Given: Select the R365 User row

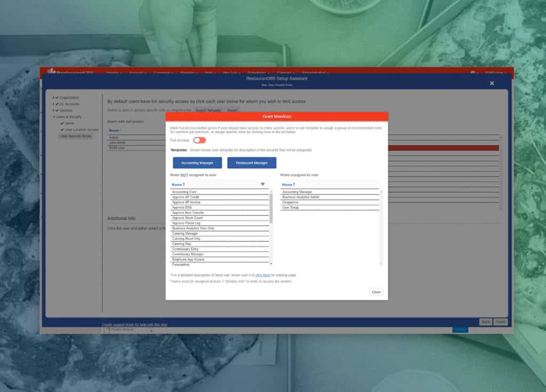Looking at the screenshot, I should (x=136, y=148).
